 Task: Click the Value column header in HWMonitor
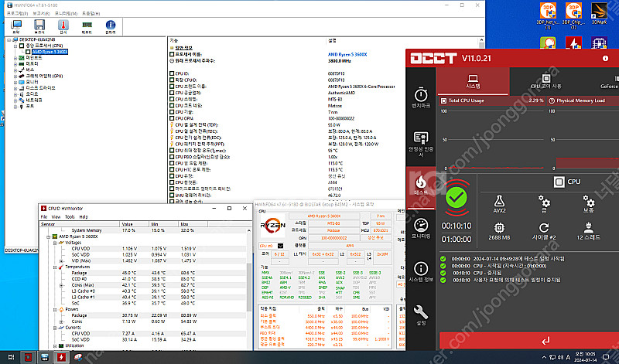135,224
